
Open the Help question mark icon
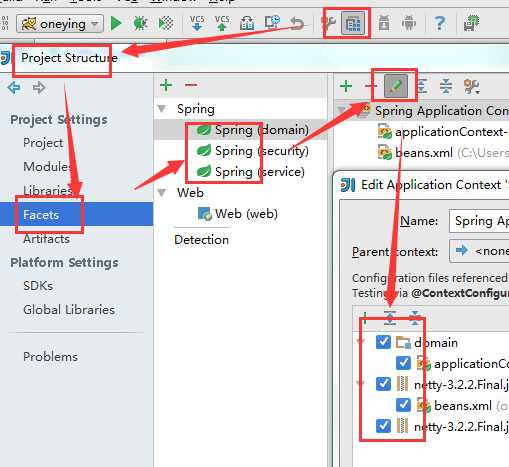[440, 23]
